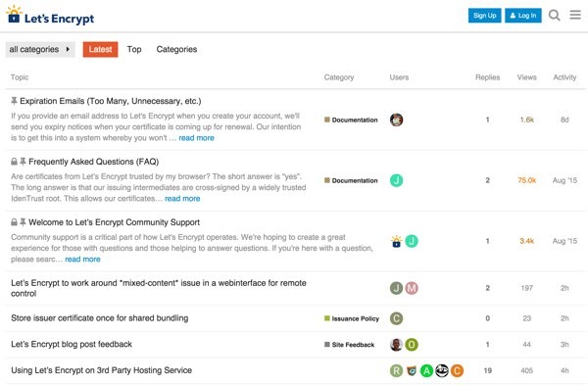Open the Documentation category on the FAQ row

click(x=351, y=180)
